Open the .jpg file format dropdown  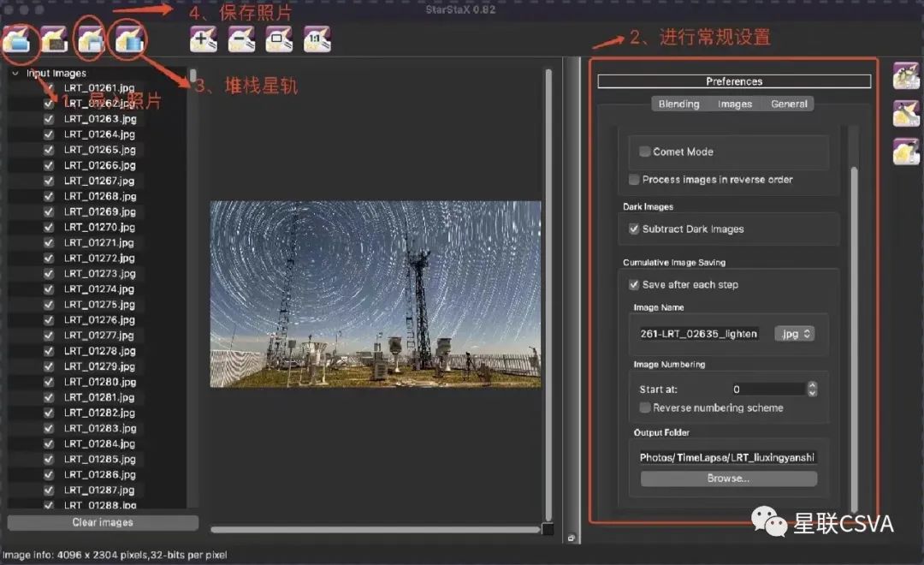pos(794,334)
